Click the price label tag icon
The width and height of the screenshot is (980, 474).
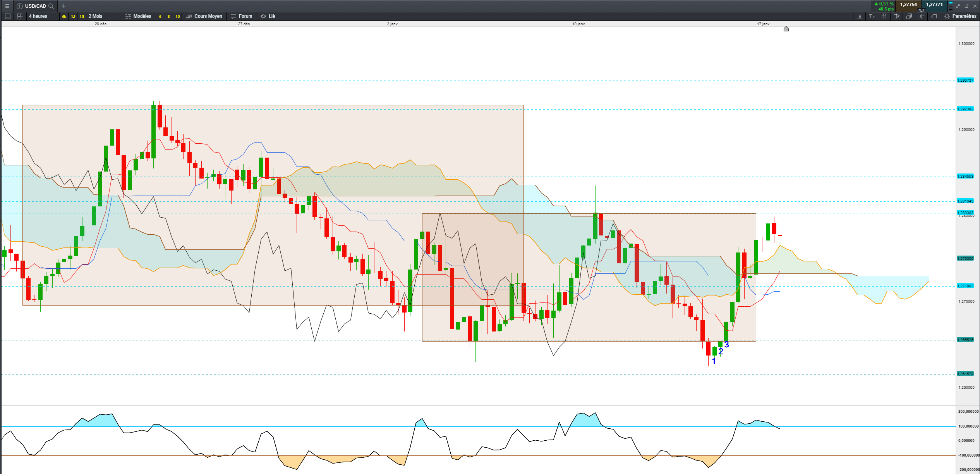coord(934,16)
